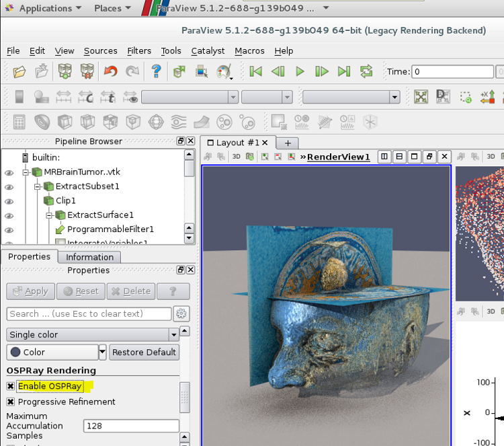
Task: Click the Calculator filter icon
Action: (x=19, y=122)
